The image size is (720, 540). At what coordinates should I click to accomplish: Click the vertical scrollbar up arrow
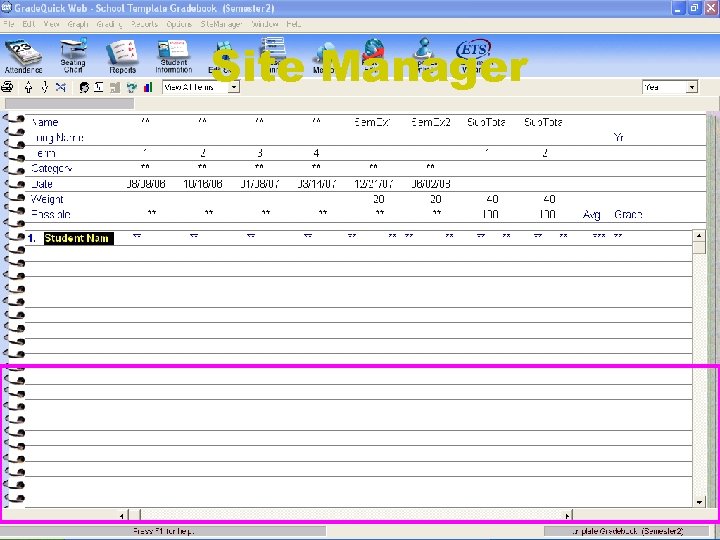coord(698,236)
